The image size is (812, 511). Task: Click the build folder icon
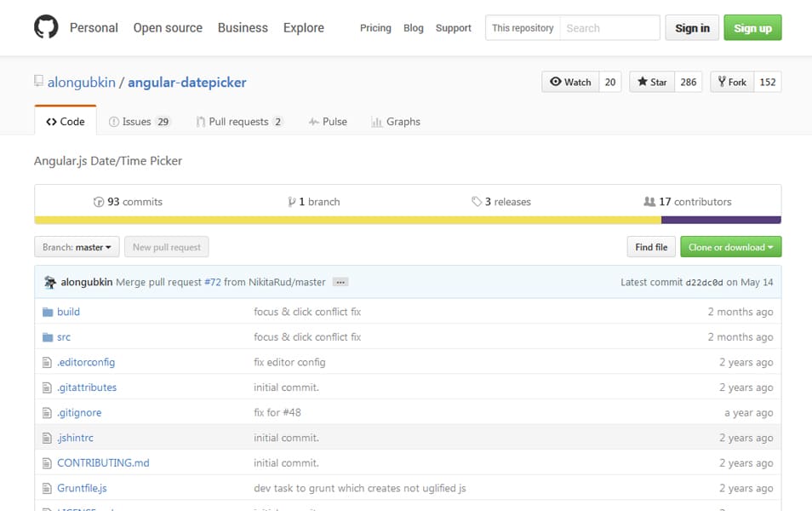coord(48,312)
